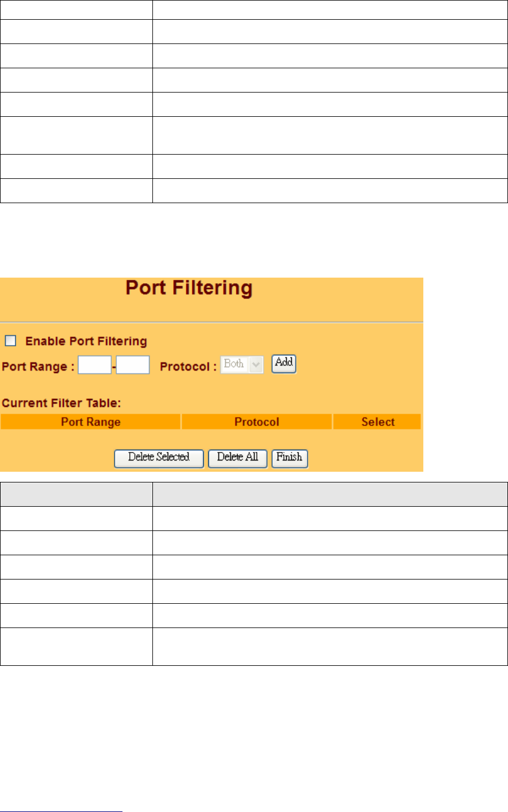Click the Current Filter Table heading
The height and width of the screenshot is (812, 508).
(x=62, y=403)
